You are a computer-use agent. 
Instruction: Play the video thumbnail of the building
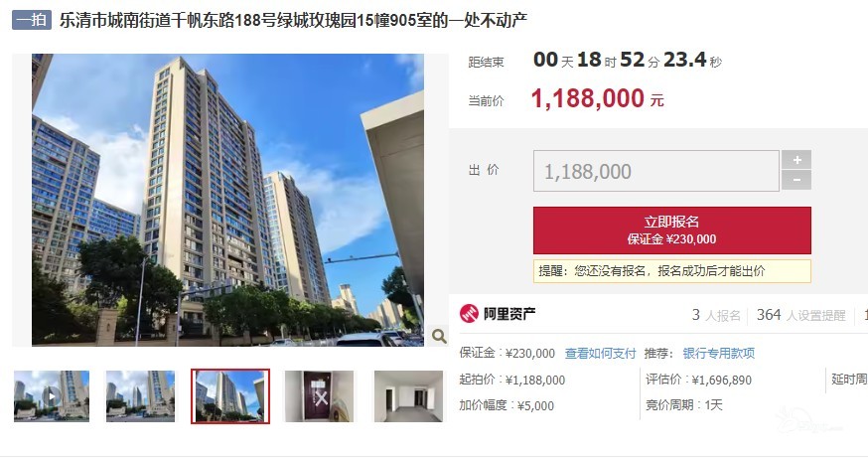52,396
